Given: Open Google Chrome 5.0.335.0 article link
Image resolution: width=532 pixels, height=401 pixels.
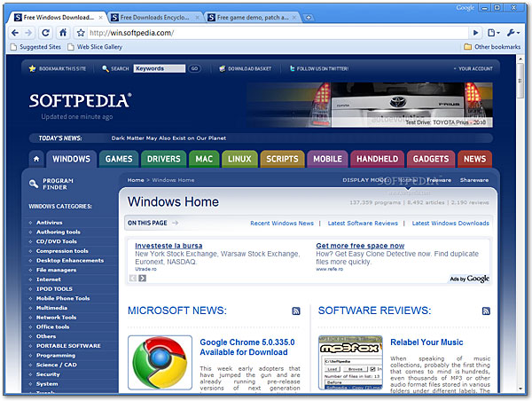Looking at the screenshot, I should tap(247, 347).
